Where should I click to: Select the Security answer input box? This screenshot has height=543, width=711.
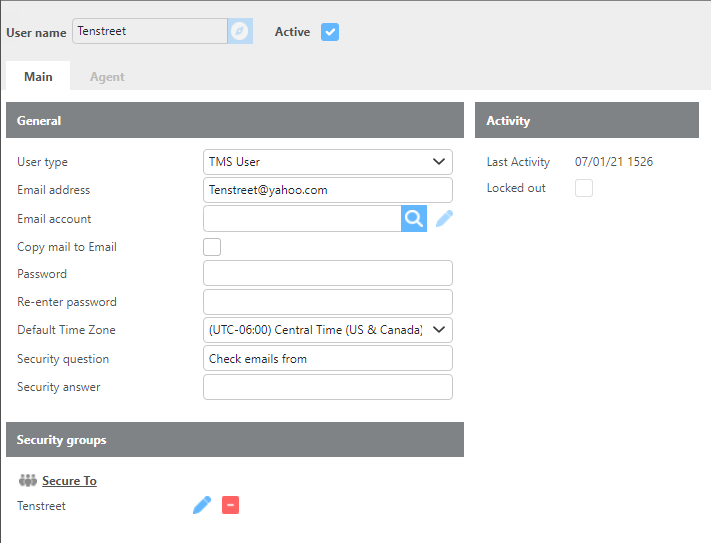point(327,387)
